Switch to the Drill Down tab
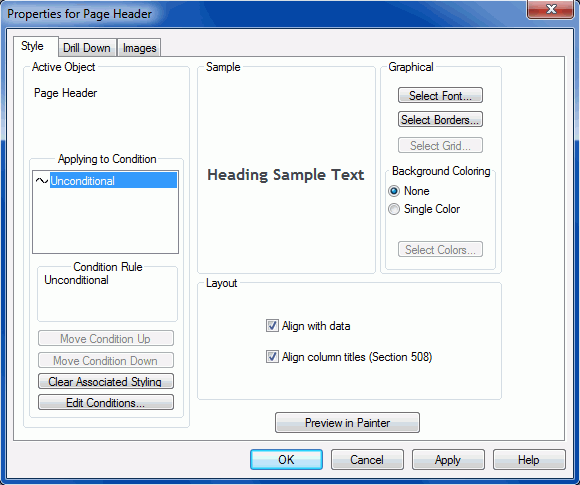This screenshot has height=485, width=580. (x=87, y=48)
